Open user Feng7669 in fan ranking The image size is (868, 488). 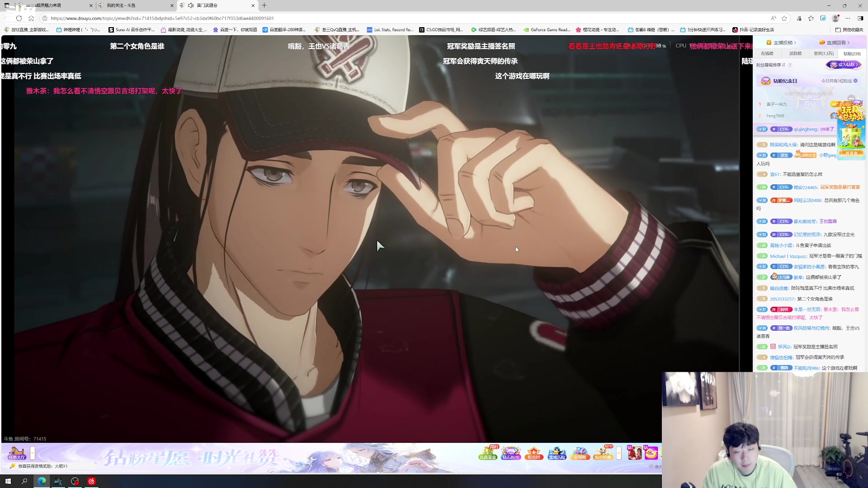pyautogui.click(x=775, y=116)
